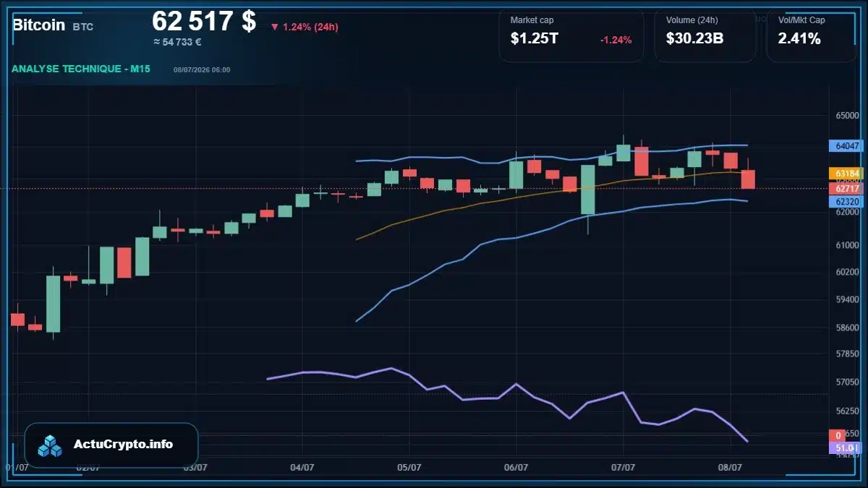Click the 08/07 date axis label
This screenshot has width=868, height=488.
click(731, 468)
